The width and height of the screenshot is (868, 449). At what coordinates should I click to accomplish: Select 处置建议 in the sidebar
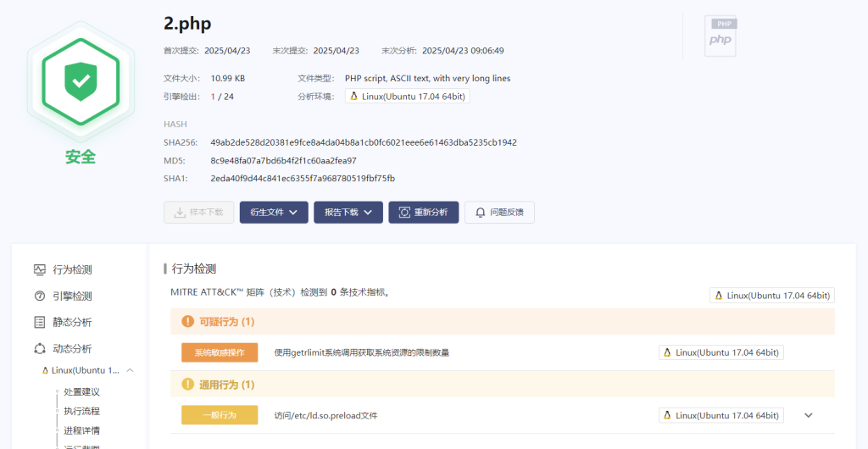click(81, 391)
